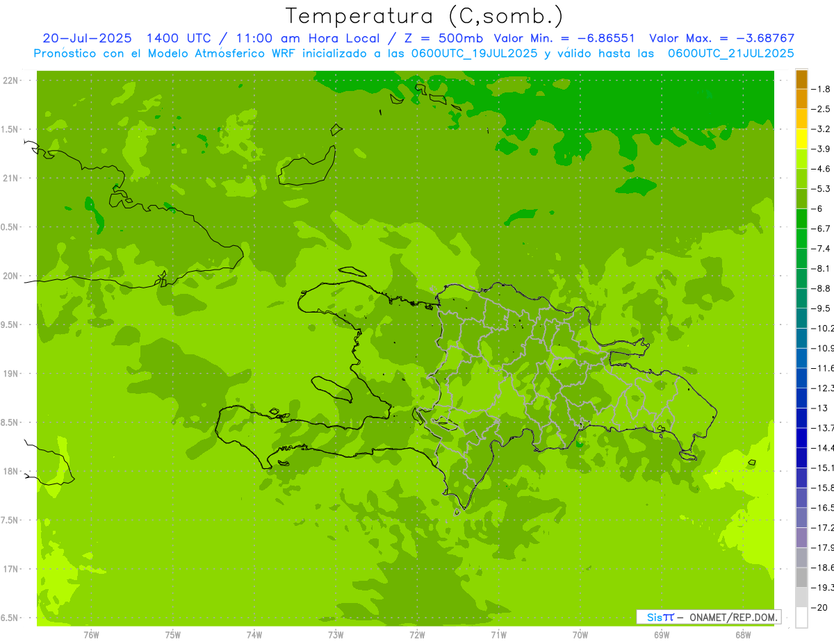Screen dimensions: 834x644
Task: Click the "-7.4" legend label
Action: click(821, 249)
